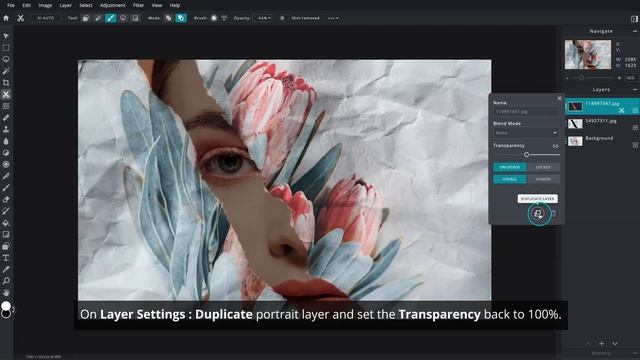Viewport: 640px width, 360px height.
Task: Toggle the Hint removed option
Action: point(282,18)
